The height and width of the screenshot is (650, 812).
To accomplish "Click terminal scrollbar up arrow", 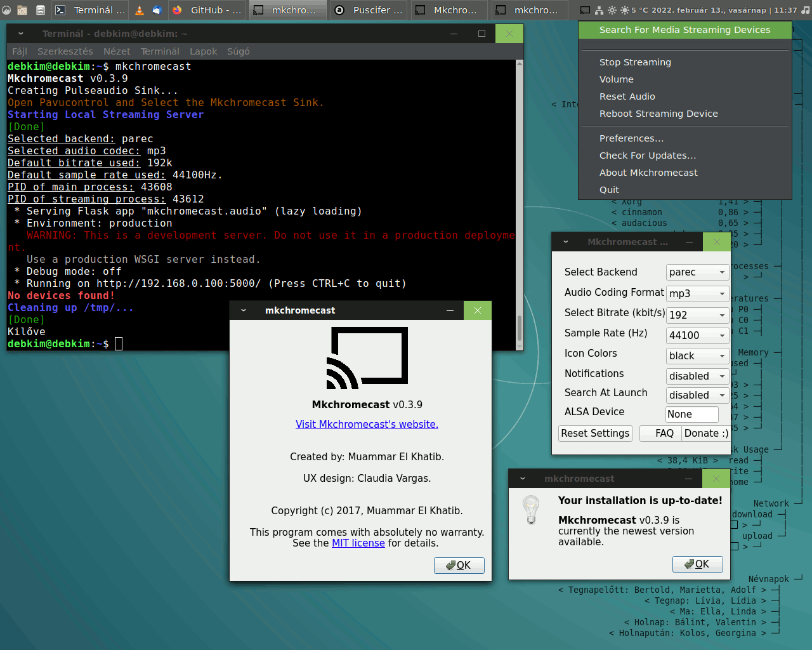I will [x=520, y=63].
